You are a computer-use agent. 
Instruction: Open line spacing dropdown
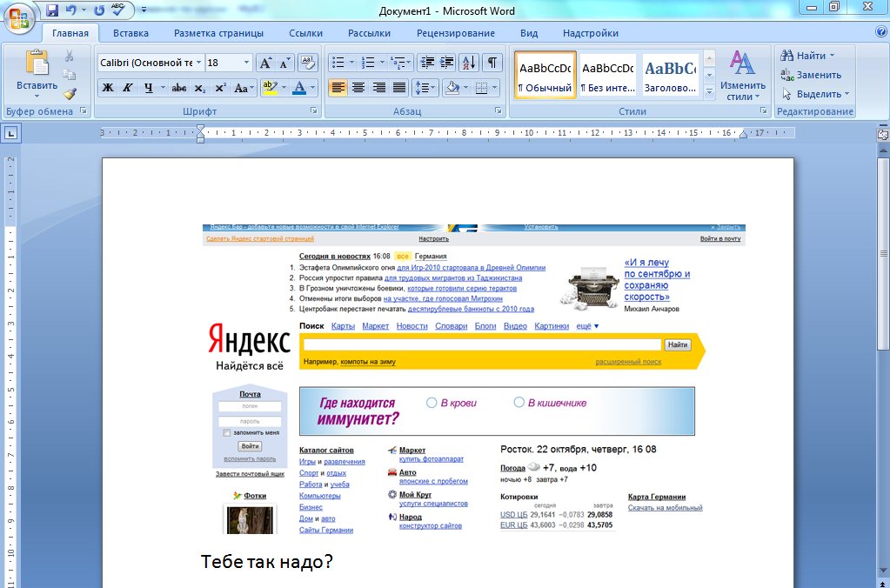tap(425, 88)
